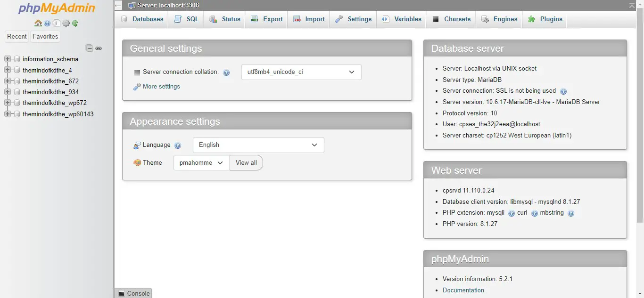The height and width of the screenshot is (298, 644).
Task: Click the link/unlink main panel chain icon
Action: pos(99,48)
